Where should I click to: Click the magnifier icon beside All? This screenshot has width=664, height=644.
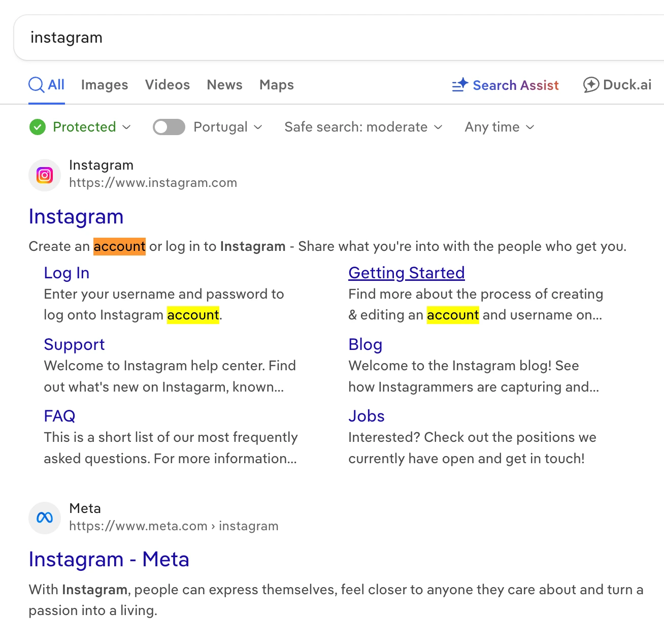coord(36,85)
